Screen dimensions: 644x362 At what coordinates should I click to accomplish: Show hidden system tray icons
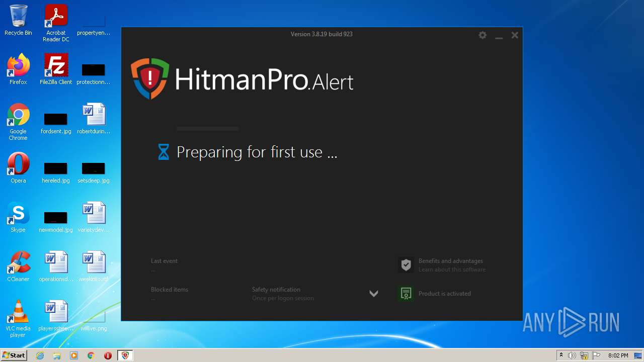click(x=561, y=355)
